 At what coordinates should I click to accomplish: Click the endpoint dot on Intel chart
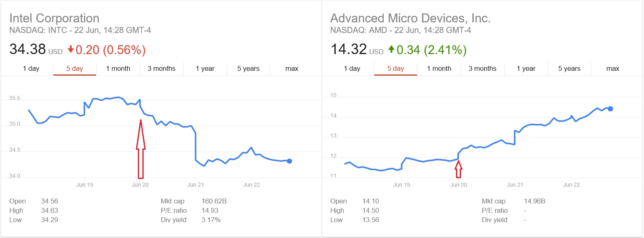click(x=289, y=161)
